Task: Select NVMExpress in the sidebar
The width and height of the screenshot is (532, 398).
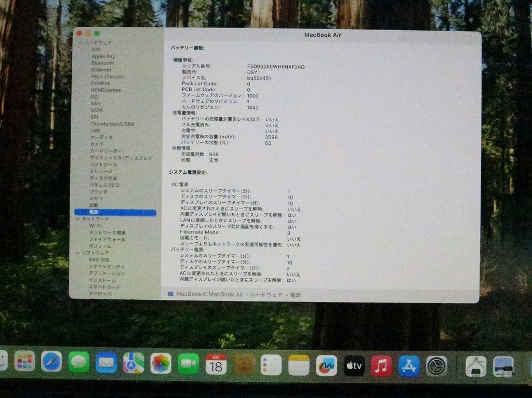Action: (x=105, y=90)
